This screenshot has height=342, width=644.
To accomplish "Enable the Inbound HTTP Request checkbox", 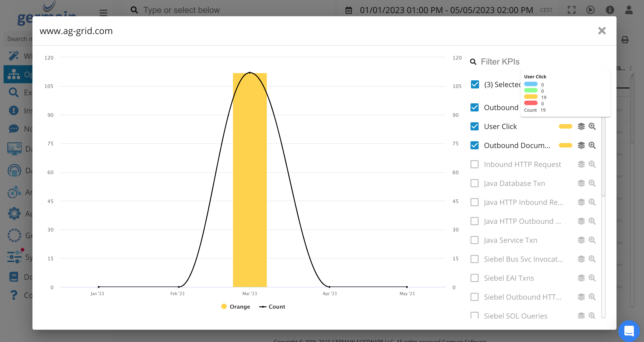I will click(x=474, y=164).
